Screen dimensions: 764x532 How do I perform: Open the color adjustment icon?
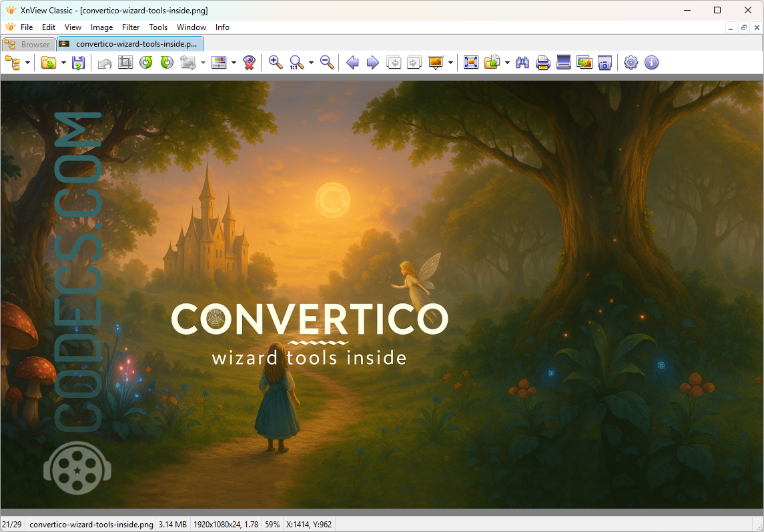click(x=219, y=63)
